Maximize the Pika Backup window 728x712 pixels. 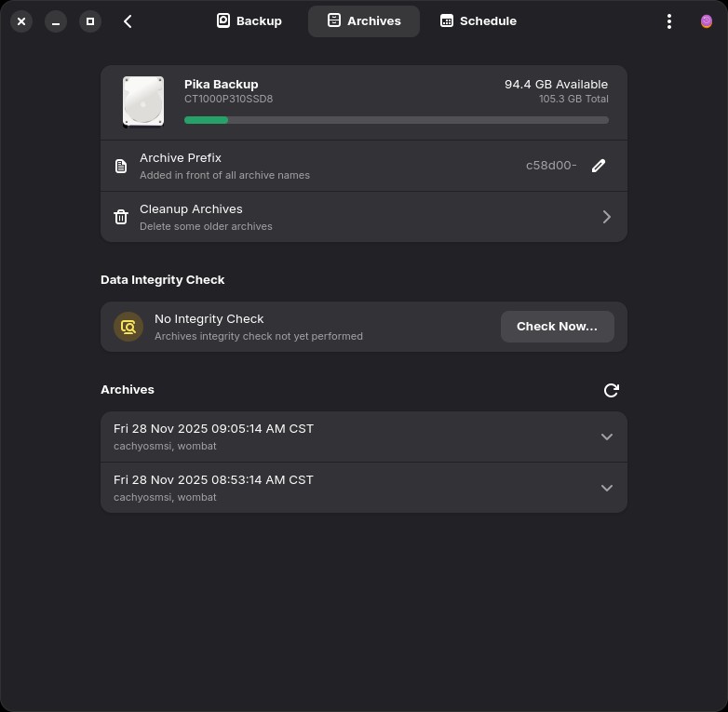pyautogui.click(x=90, y=21)
